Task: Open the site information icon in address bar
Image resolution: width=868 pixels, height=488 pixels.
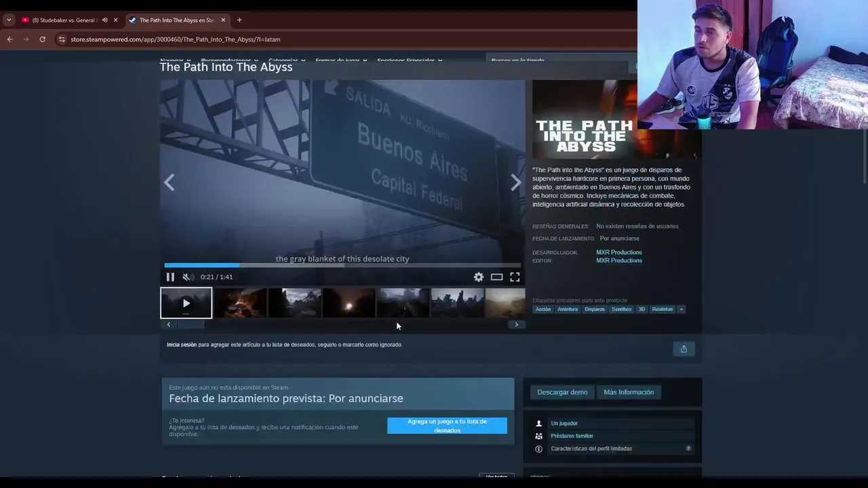Action: [62, 39]
